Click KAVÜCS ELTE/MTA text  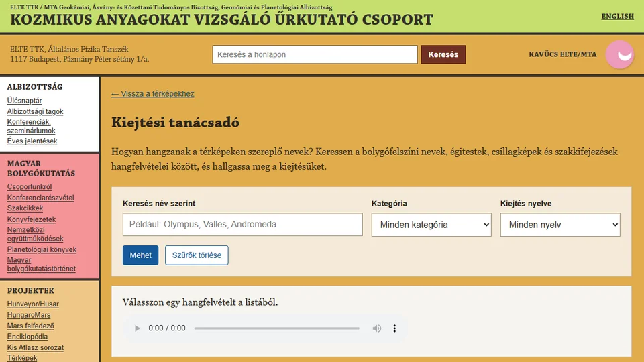(562, 54)
